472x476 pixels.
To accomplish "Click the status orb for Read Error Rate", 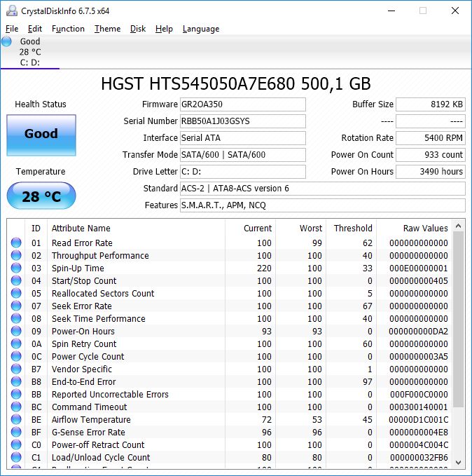I will [16, 243].
